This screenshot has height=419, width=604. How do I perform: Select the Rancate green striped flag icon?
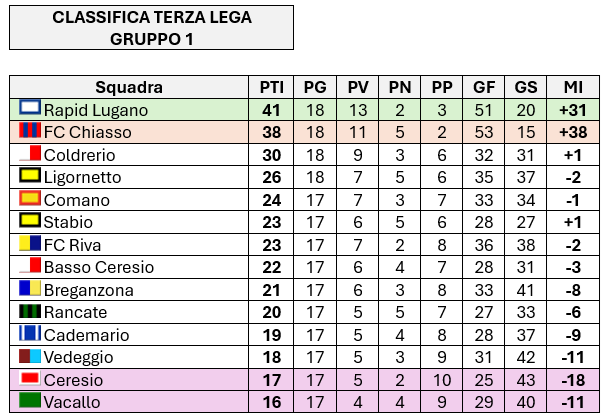[30, 310]
